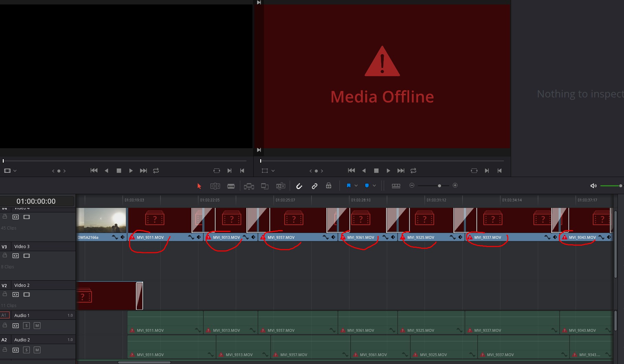The image size is (624, 364).
Task: Click the timeline viewer jog control
Action: pos(316,171)
